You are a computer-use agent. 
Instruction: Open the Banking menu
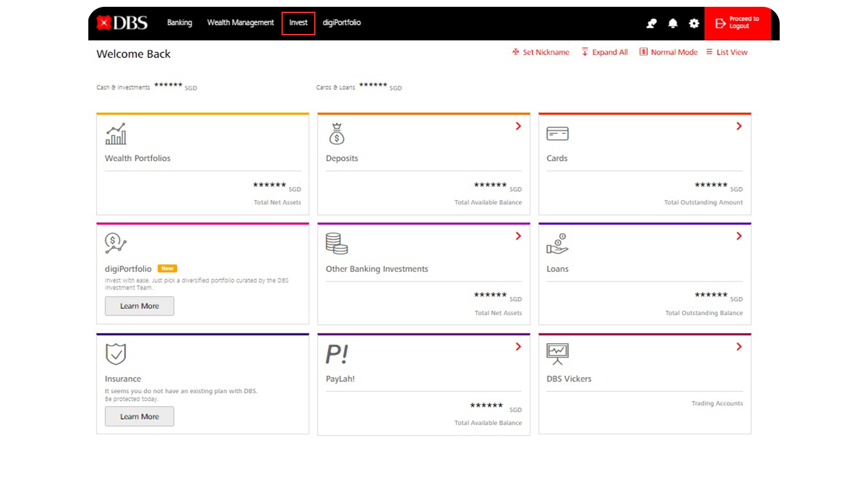(x=180, y=23)
